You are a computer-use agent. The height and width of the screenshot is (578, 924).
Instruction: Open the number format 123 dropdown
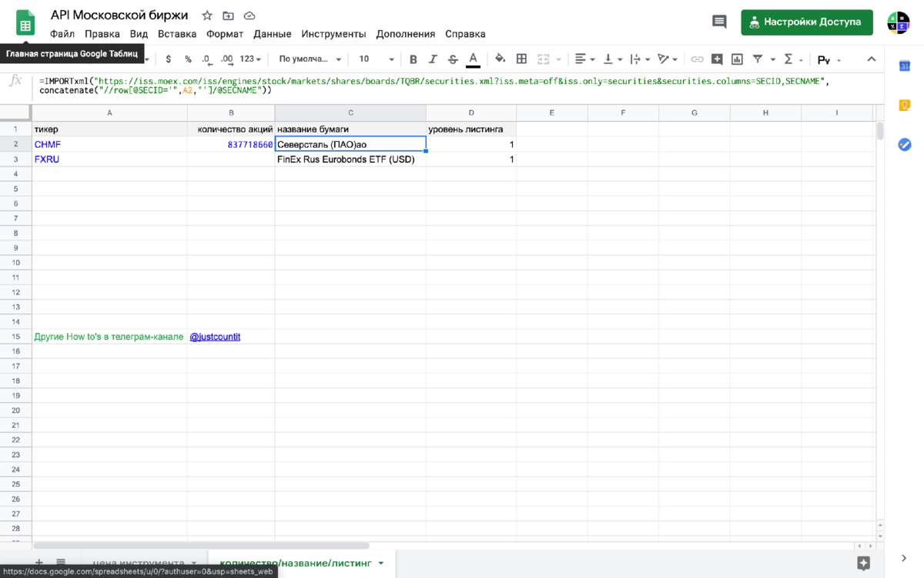click(250, 59)
